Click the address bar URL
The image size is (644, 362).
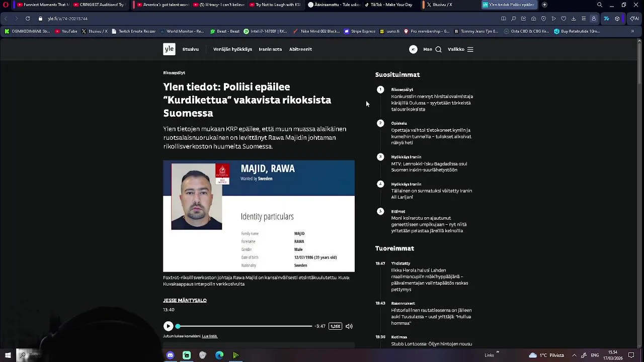tap(67, 19)
